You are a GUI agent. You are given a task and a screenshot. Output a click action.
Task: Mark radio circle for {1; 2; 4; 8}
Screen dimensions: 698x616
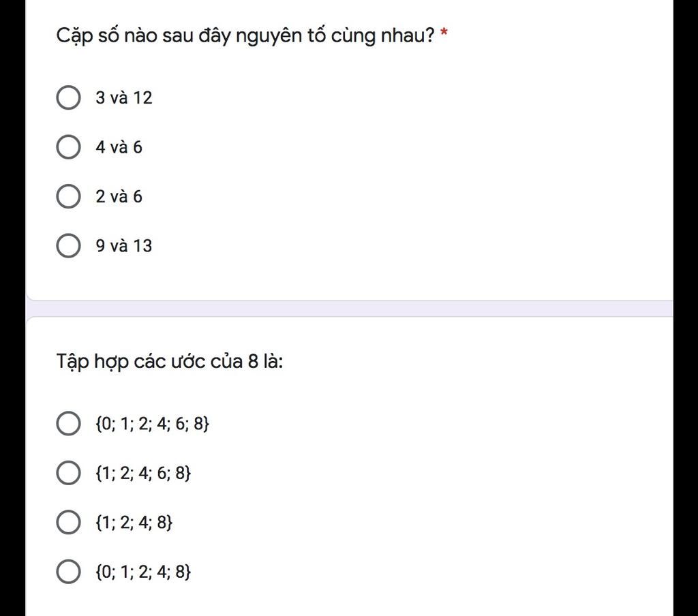pyautogui.click(x=67, y=523)
